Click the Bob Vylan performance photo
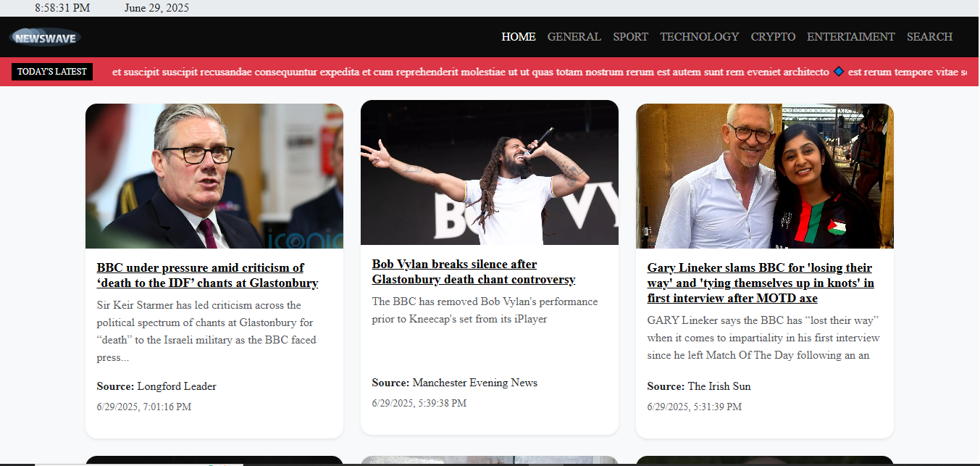The height and width of the screenshot is (466, 980). [490, 172]
